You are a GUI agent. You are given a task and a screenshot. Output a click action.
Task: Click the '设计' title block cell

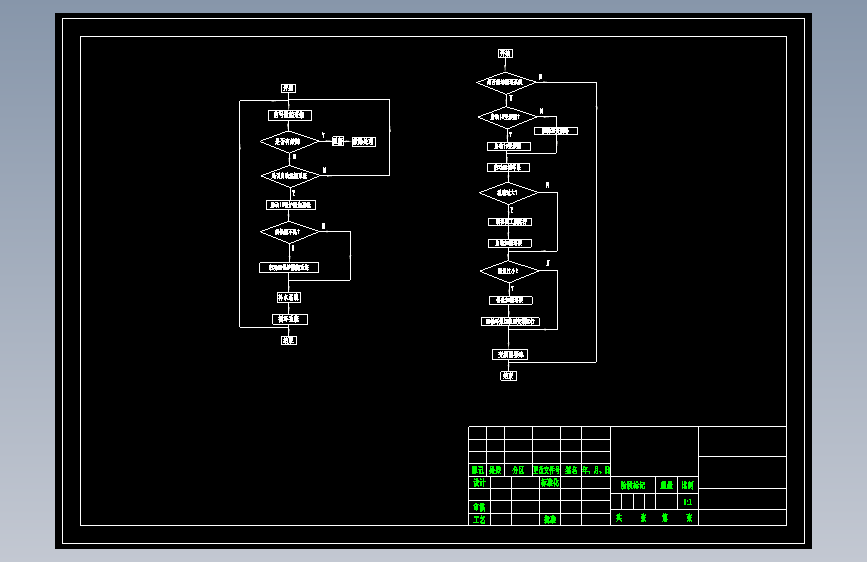click(x=479, y=483)
